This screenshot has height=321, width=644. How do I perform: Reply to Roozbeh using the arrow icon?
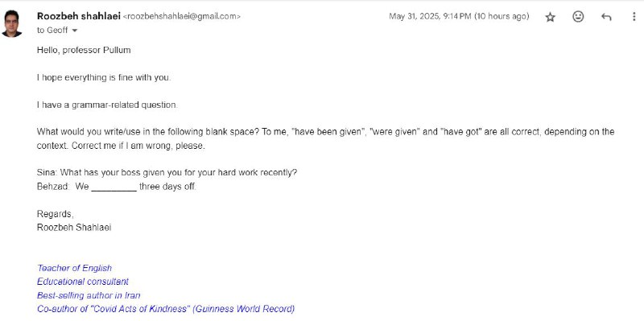pos(606,17)
